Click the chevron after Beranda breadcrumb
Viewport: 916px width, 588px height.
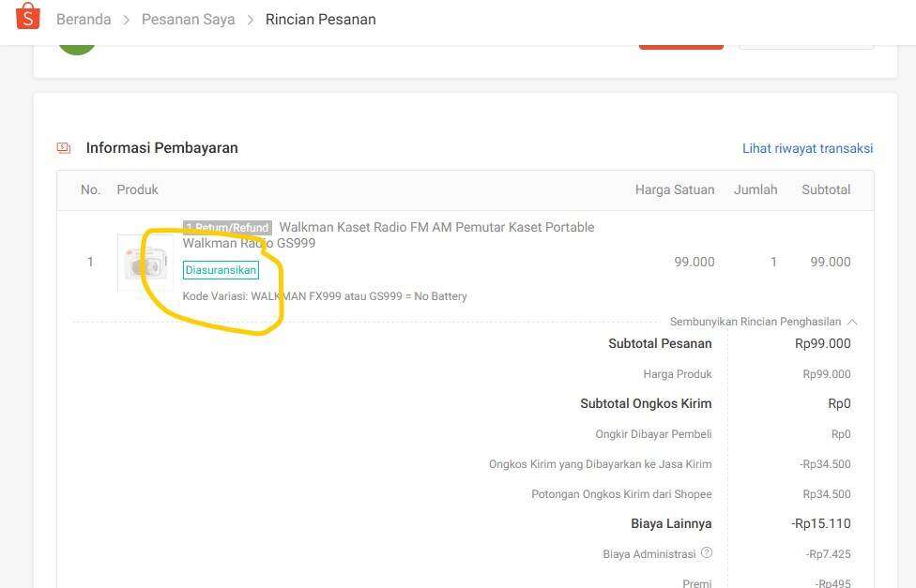tap(126, 20)
